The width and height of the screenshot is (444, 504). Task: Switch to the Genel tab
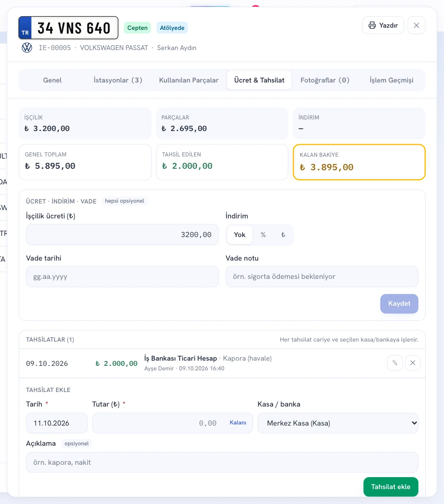(x=52, y=80)
